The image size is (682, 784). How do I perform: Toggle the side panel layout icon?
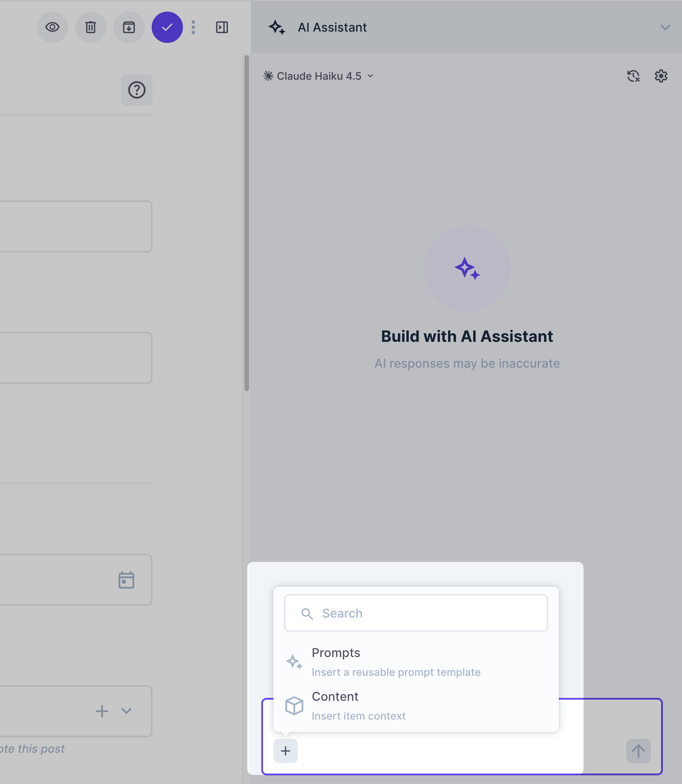click(x=222, y=27)
